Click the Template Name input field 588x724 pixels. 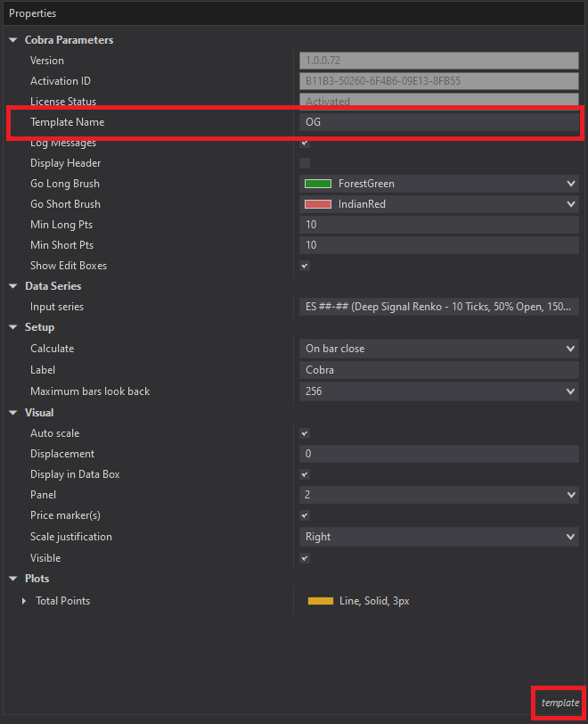(x=438, y=122)
